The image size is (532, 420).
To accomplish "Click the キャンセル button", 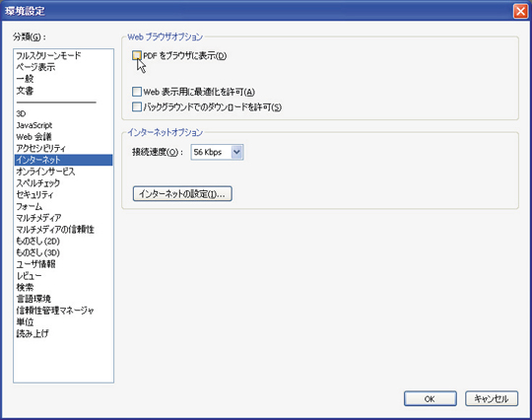I will (492, 398).
